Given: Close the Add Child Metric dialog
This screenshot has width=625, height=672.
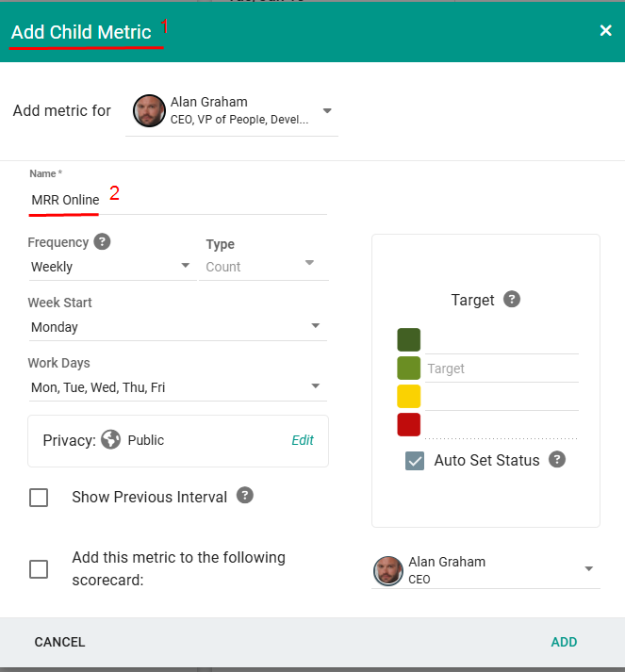Looking at the screenshot, I should point(605,31).
